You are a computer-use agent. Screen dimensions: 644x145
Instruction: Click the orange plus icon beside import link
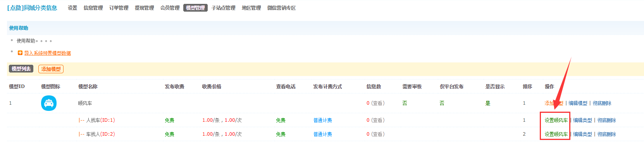[x=20, y=53]
